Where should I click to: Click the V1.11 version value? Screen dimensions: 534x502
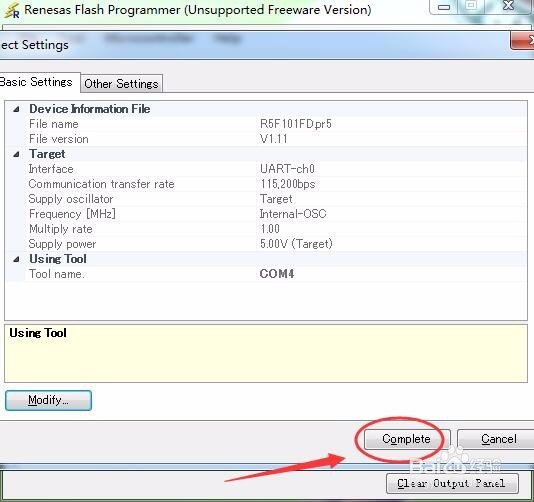(273, 139)
